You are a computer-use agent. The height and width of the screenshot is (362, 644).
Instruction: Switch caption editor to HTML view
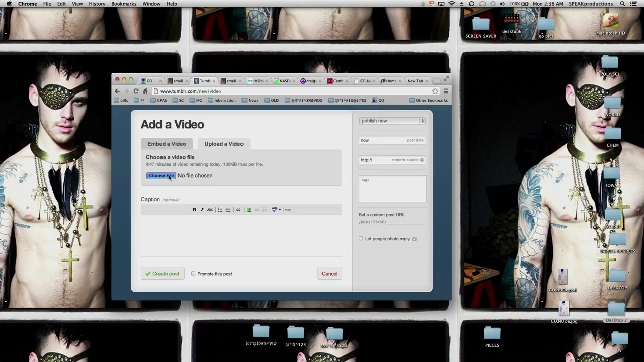click(x=288, y=210)
